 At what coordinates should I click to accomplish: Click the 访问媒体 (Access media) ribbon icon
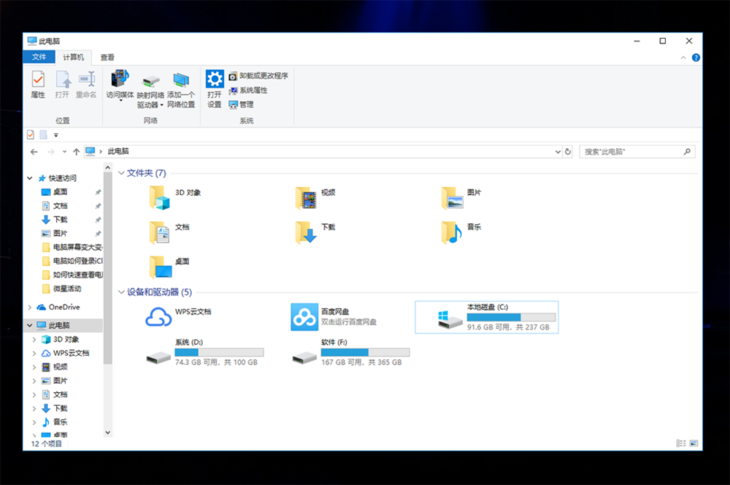119,84
